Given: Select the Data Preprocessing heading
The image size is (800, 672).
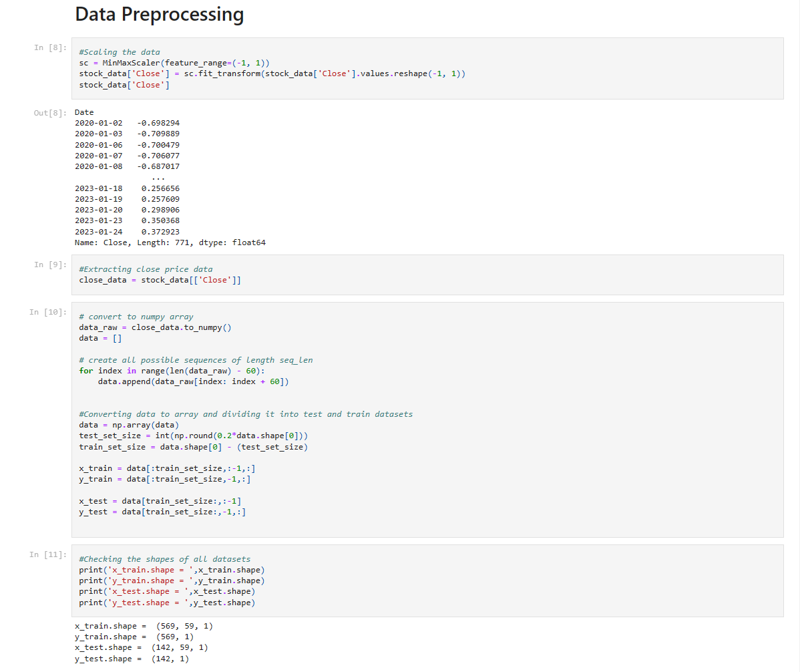Looking at the screenshot, I should coord(159,15).
